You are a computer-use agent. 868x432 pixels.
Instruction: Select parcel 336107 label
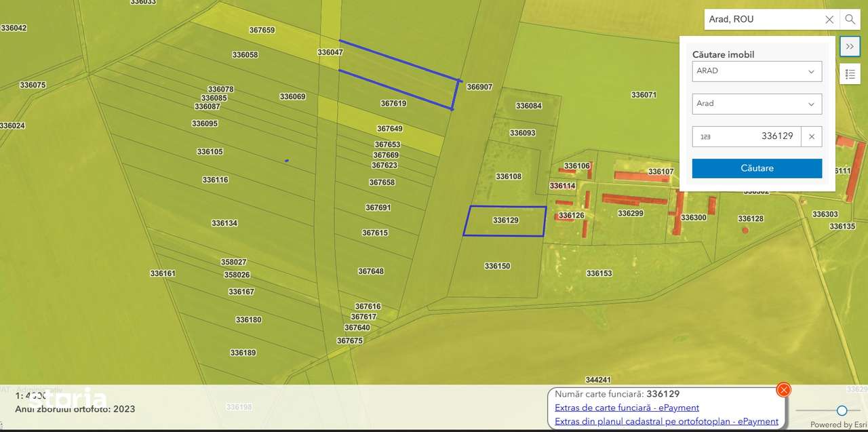[x=661, y=172]
